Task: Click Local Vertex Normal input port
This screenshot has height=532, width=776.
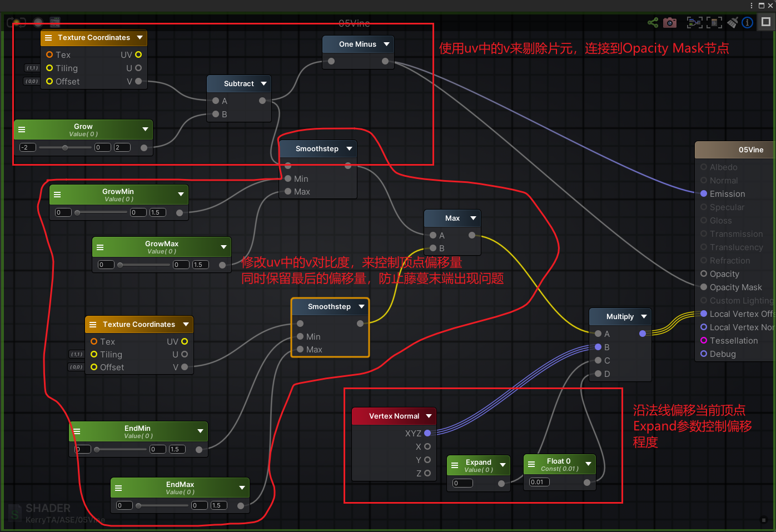Action: tap(704, 327)
